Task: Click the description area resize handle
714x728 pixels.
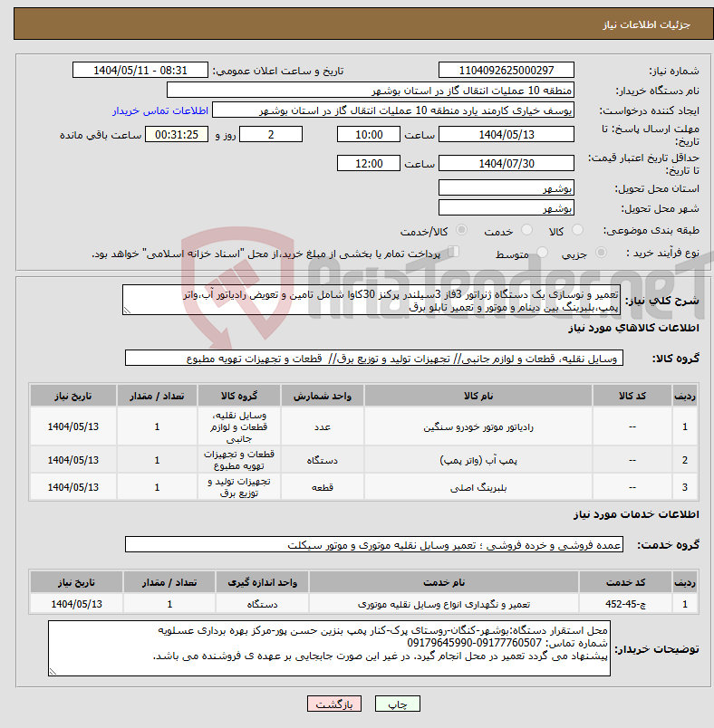Action: (127, 311)
